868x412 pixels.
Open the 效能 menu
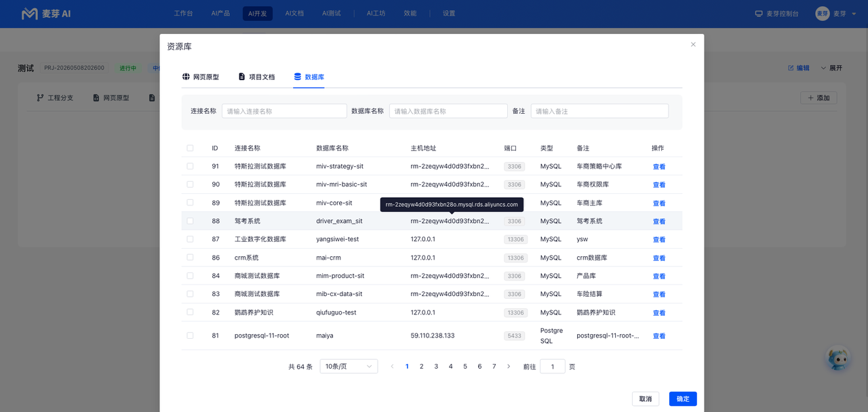coord(410,14)
